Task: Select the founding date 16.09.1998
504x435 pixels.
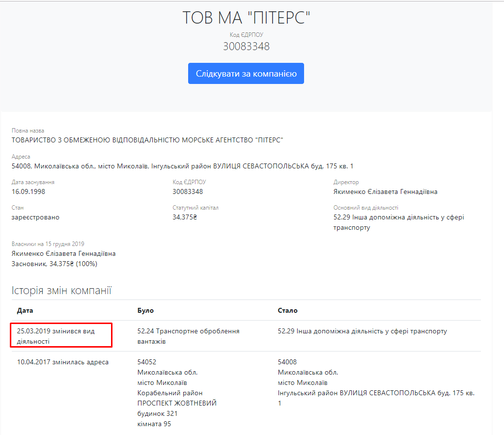Action: pyautogui.click(x=28, y=191)
